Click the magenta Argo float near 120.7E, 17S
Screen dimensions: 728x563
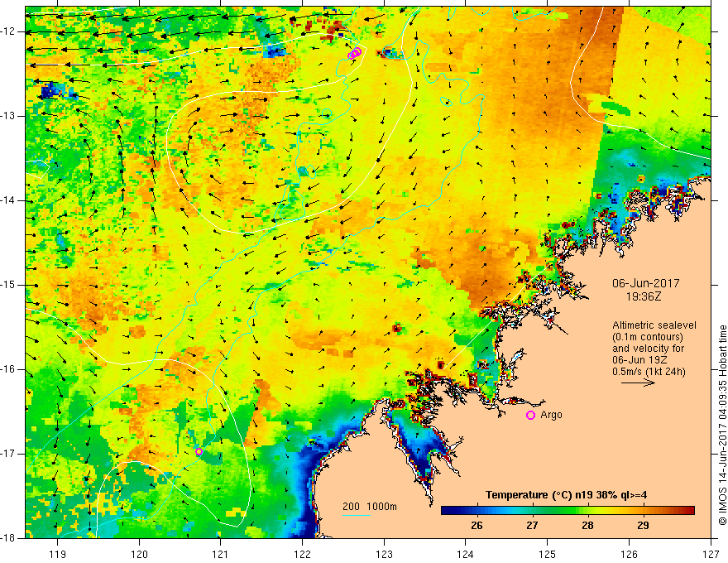pos(199,451)
